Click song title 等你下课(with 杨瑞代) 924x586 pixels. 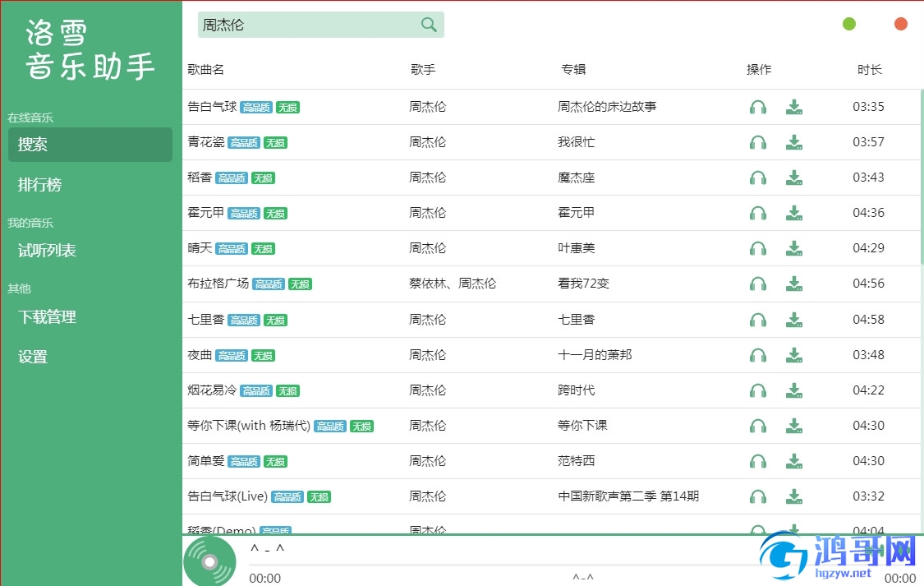[x=249, y=426]
